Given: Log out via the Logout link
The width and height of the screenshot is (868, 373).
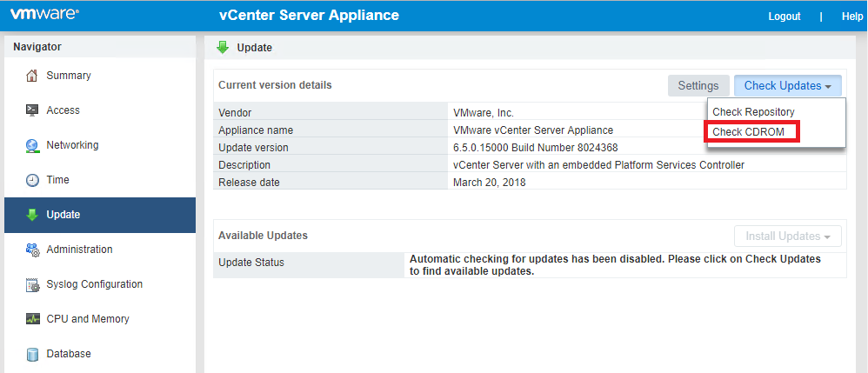Looking at the screenshot, I should 784,17.
